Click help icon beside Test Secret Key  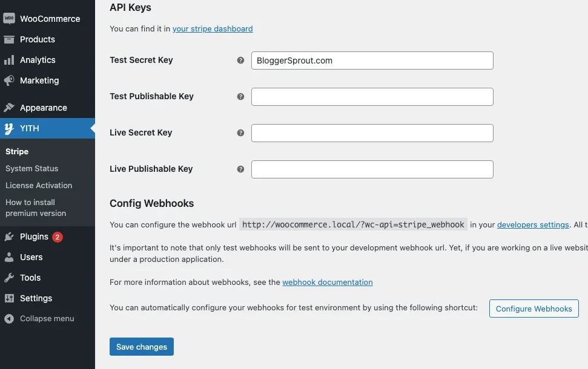click(240, 60)
